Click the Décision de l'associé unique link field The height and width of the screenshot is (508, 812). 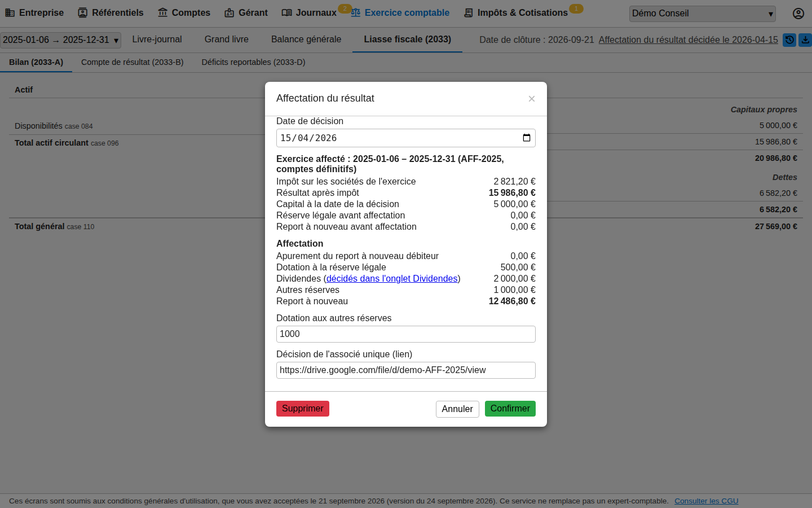point(406,370)
